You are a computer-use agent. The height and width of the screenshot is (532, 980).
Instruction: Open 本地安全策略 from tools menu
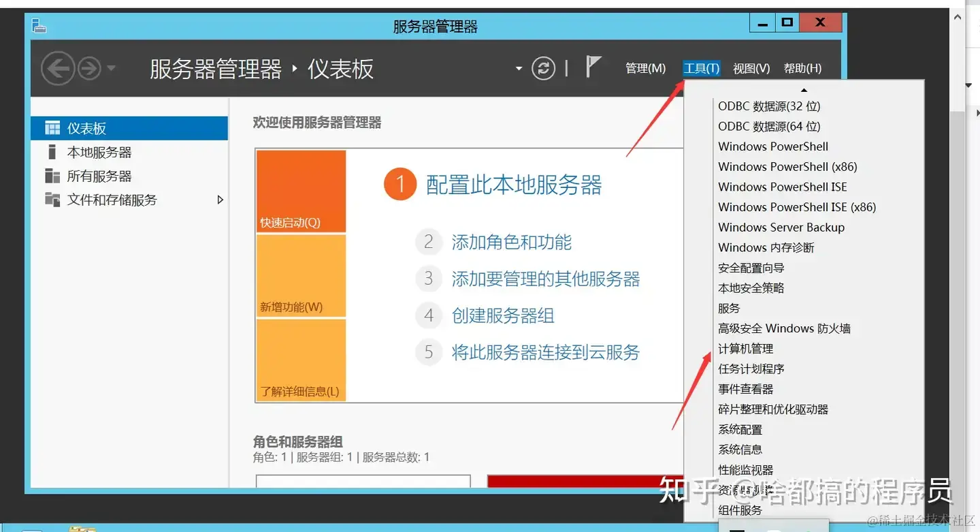[x=751, y=288]
